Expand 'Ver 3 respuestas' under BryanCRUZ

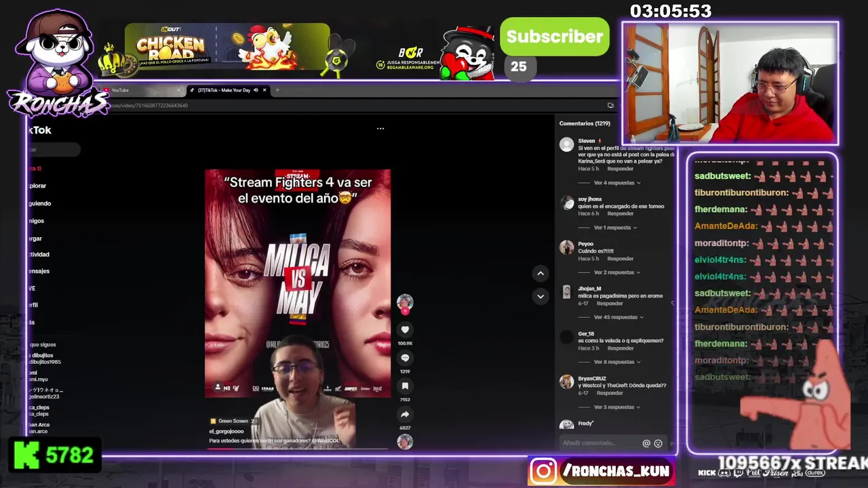[x=617, y=407]
